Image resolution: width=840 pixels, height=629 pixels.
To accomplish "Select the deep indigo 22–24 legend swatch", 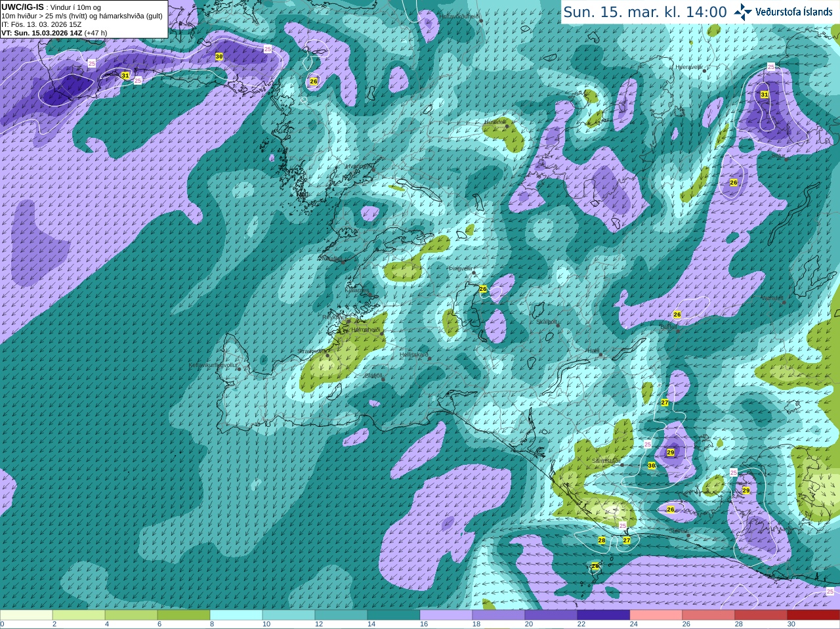I will (x=604, y=615).
